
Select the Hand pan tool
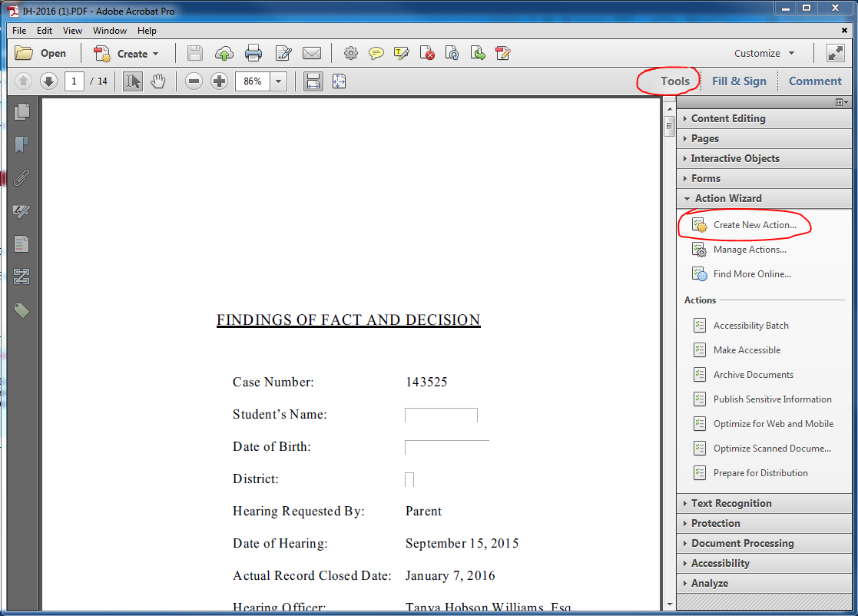[x=158, y=81]
